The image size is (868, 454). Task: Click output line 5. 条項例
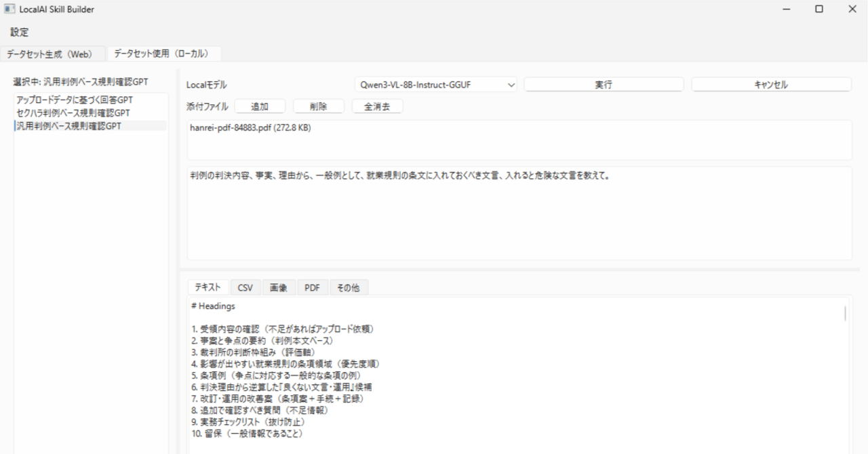tap(276, 375)
